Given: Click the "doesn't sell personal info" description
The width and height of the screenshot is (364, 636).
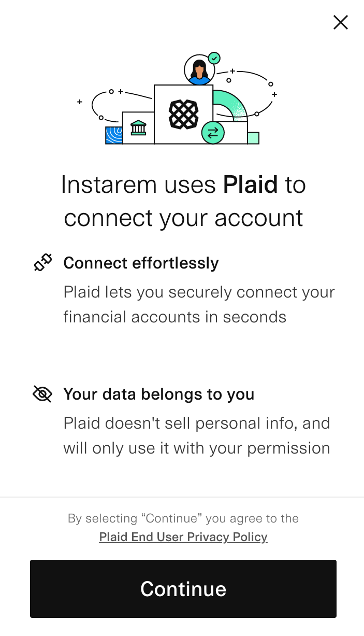Looking at the screenshot, I should coord(197,435).
